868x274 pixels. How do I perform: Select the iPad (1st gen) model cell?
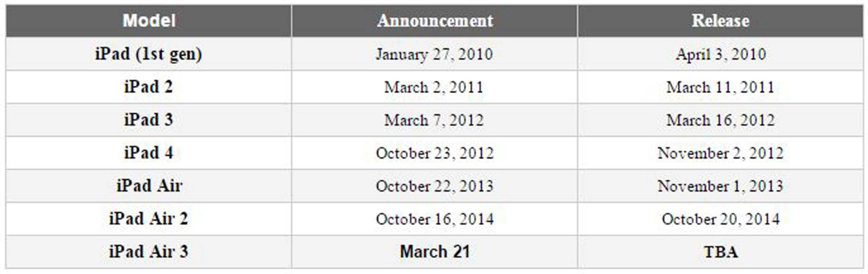pos(149,54)
